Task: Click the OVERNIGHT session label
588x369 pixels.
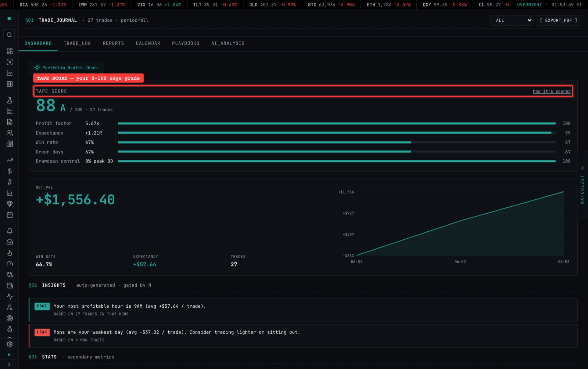Action: tap(530, 5)
